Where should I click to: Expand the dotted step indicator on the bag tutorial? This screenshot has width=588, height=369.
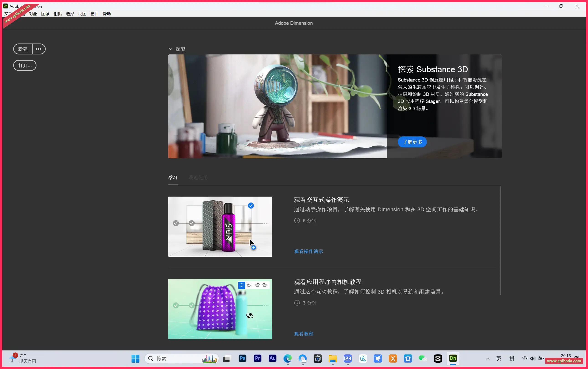(x=266, y=305)
